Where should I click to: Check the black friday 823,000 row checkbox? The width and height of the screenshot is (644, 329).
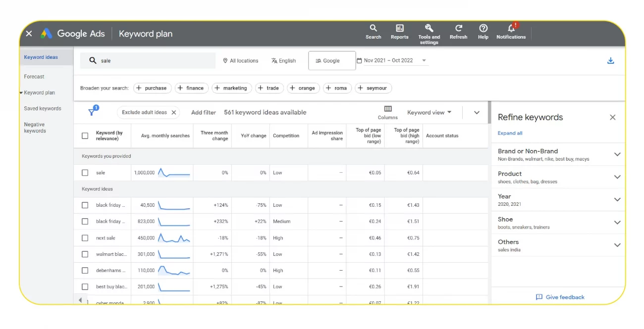85,221
